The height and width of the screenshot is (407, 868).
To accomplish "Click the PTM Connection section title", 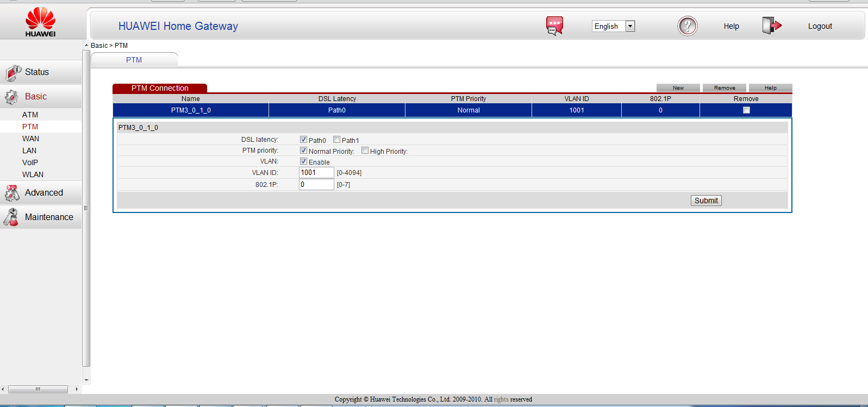I will point(160,88).
